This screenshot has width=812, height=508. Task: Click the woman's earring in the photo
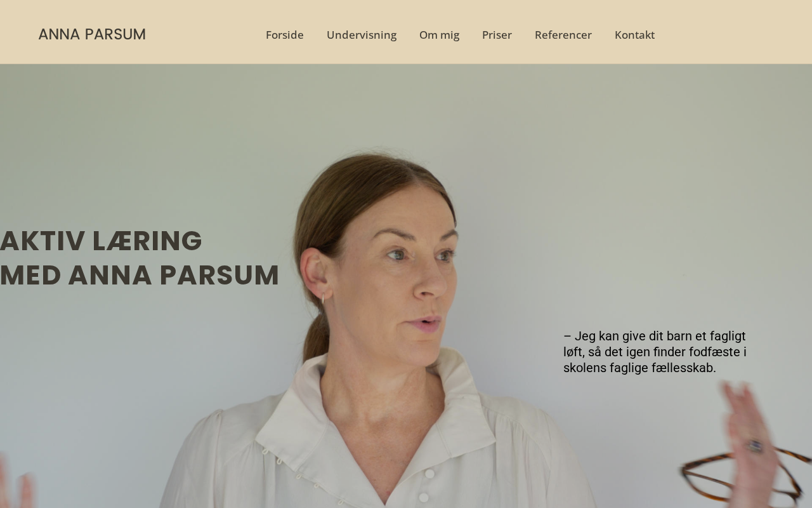click(323, 298)
